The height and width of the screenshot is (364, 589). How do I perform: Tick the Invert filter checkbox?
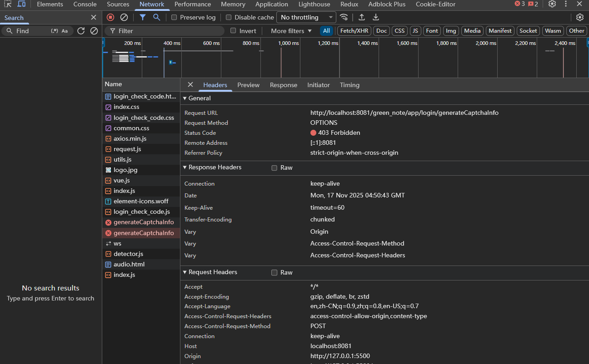click(233, 31)
